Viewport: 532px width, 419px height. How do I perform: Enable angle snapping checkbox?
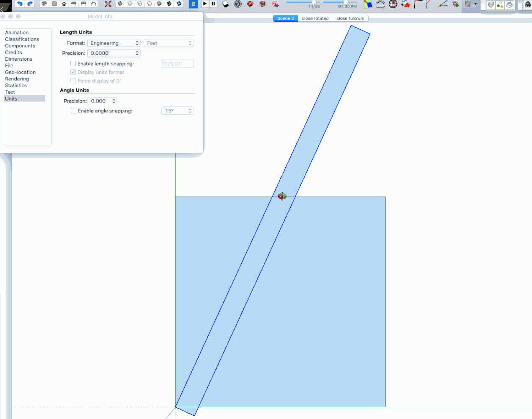73,111
